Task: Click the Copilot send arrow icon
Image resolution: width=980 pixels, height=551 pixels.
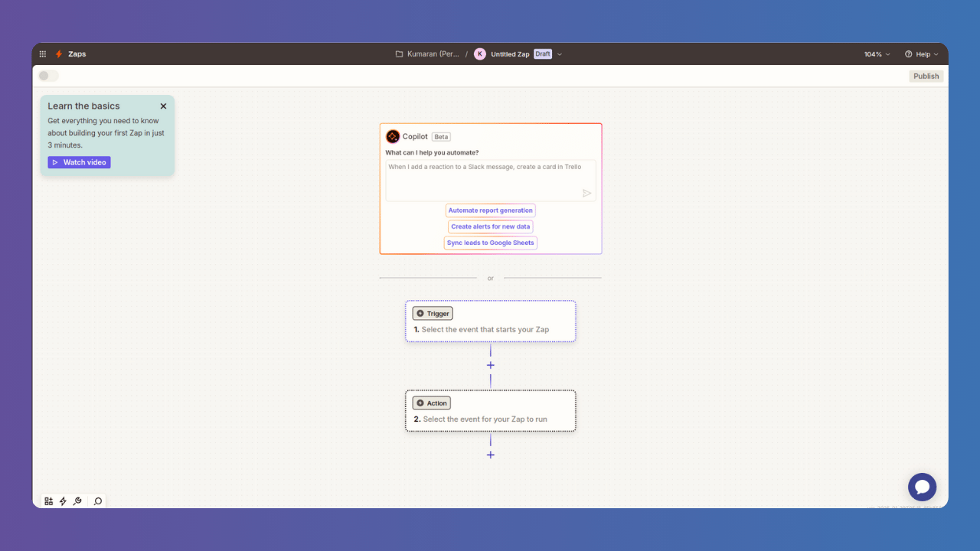Action: (587, 194)
